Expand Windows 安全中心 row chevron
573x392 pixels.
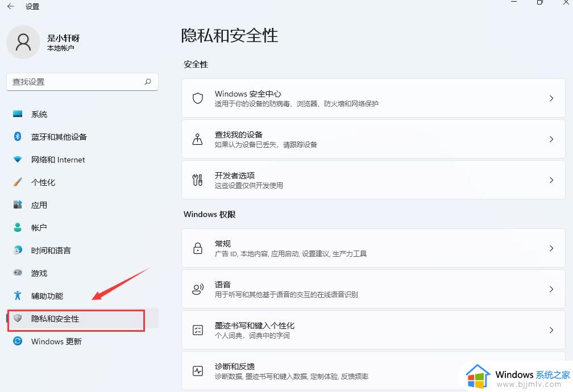click(x=551, y=98)
